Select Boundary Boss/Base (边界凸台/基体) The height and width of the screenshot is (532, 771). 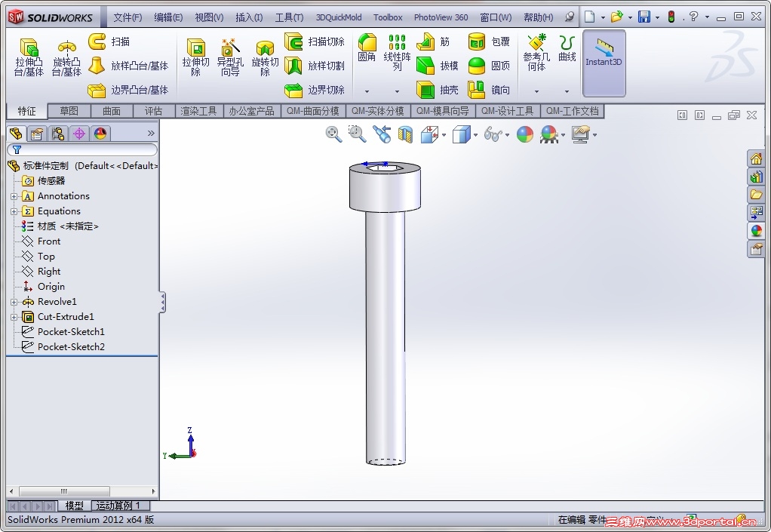pyautogui.click(x=128, y=90)
